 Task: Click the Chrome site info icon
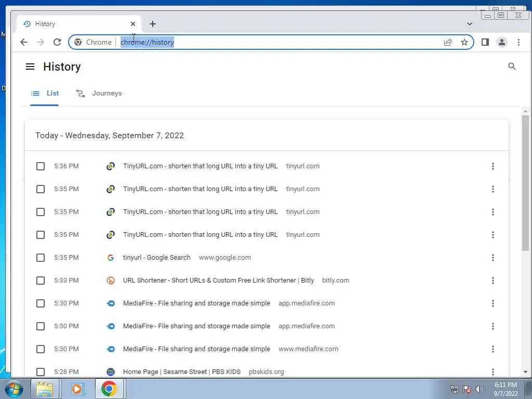pyautogui.click(x=78, y=42)
